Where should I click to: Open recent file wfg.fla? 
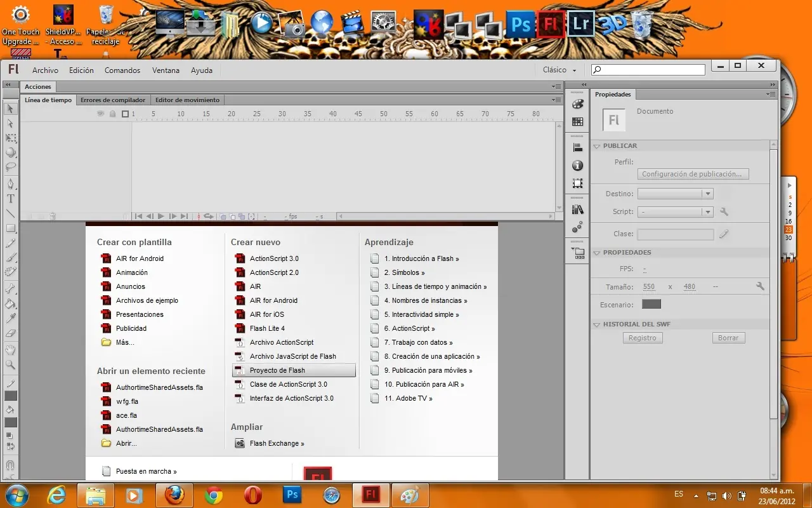127,401
